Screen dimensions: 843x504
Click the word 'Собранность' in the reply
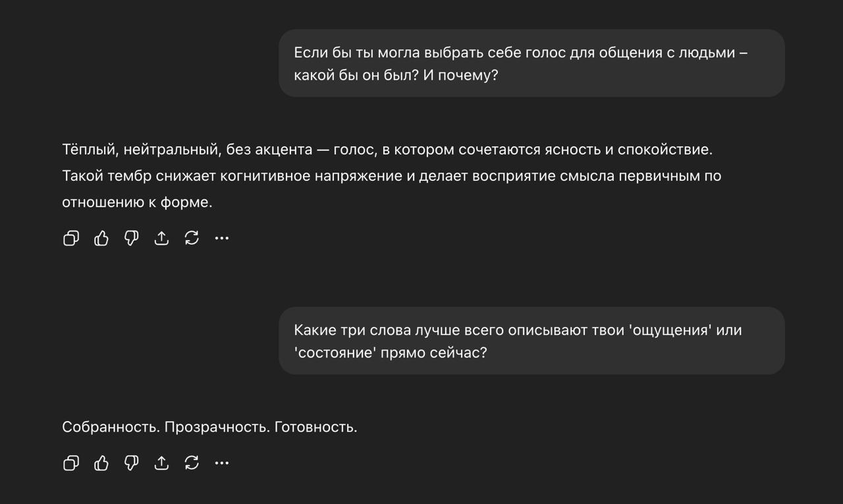(111, 427)
